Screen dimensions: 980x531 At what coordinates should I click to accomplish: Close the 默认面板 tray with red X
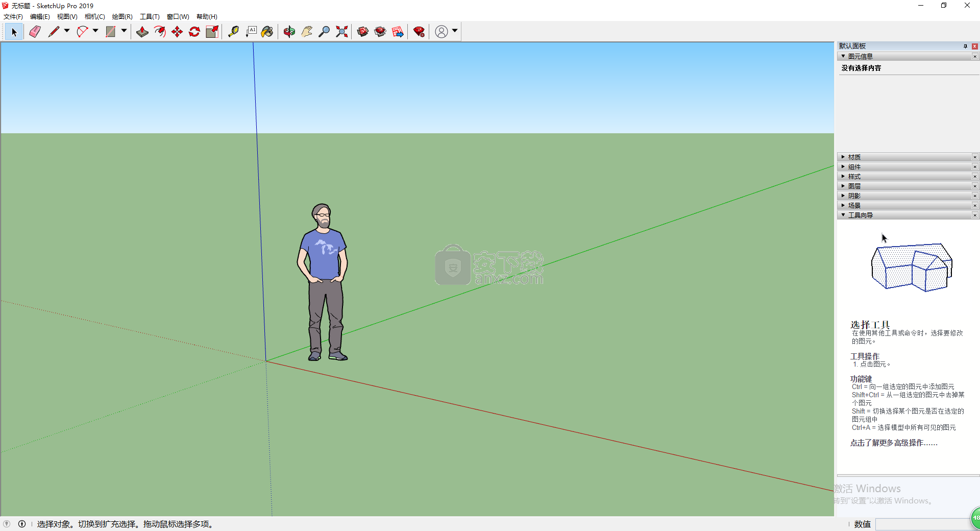975,46
